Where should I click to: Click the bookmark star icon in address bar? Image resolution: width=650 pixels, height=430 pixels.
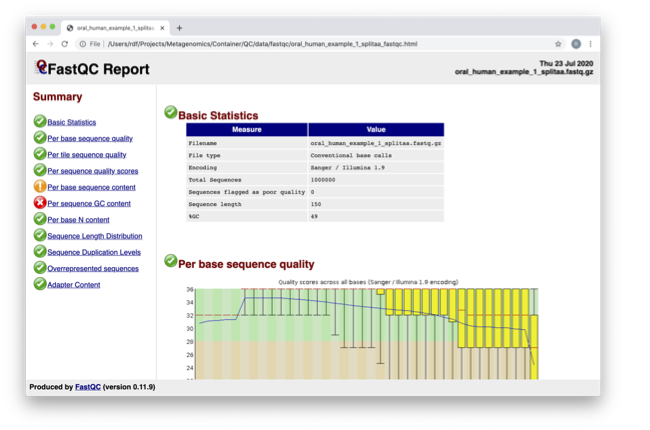point(558,44)
